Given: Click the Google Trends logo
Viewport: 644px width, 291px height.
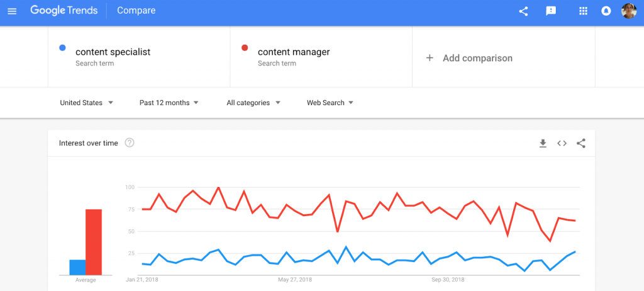Looking at the screenshot, I should (x=64, y=11).
